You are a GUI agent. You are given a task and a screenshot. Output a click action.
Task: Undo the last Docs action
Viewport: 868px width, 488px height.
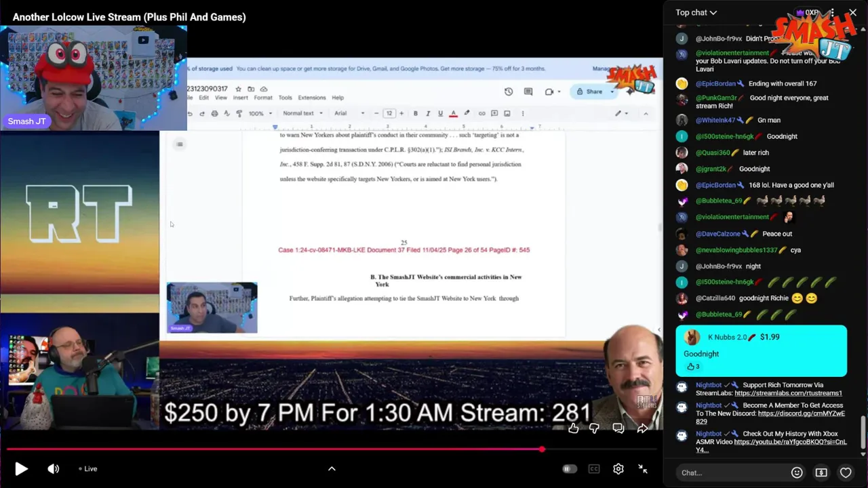click(190, 113)
